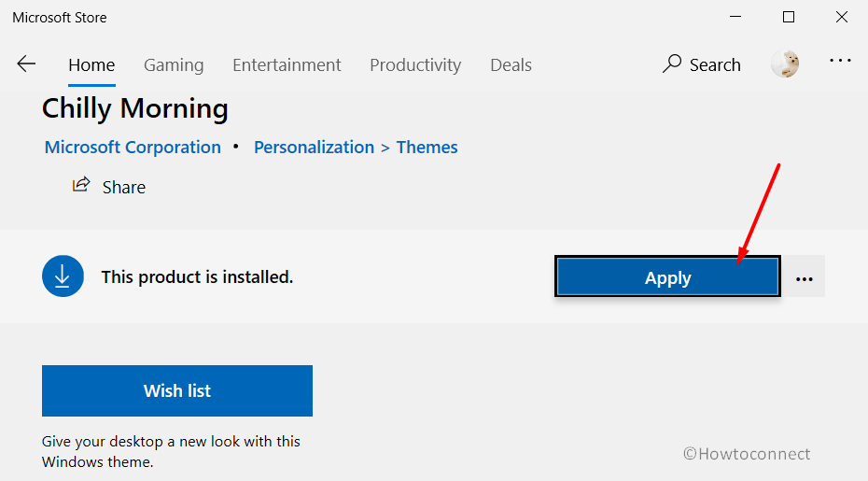The width and height of the screenshot is (868, 481).
Task: Click the Search magnifier icon
Action: tap(671, 64)
